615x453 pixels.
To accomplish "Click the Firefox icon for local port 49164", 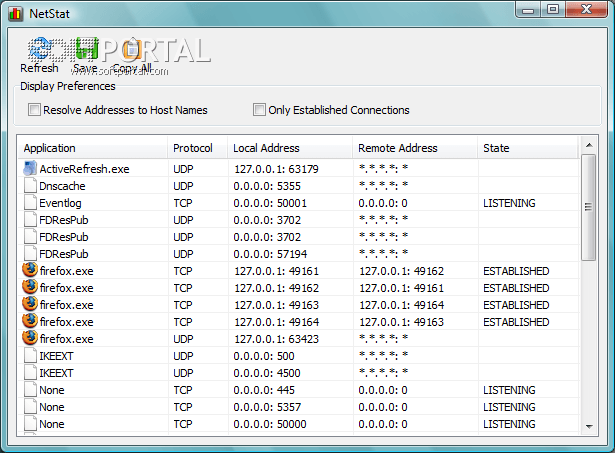I will pos(30,321).
